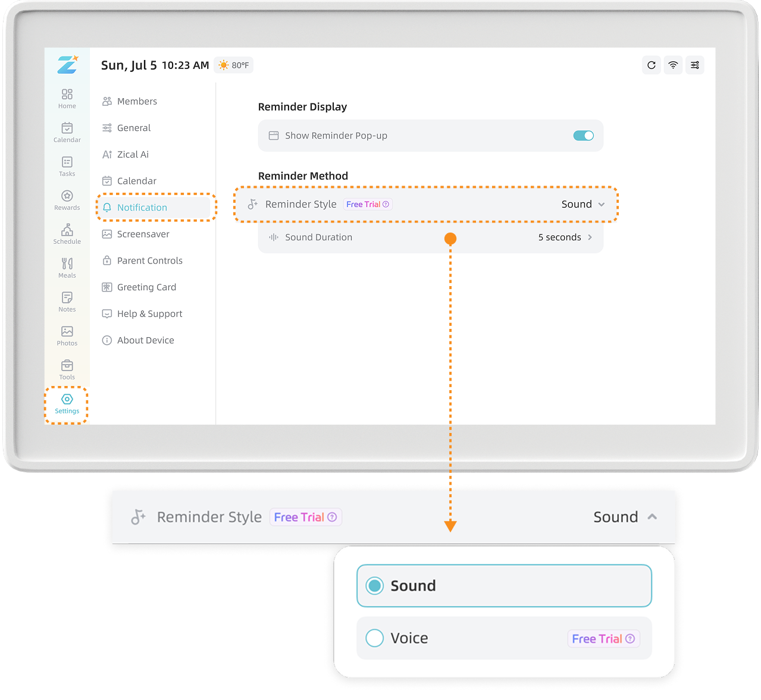The image size is (761, 700).
Task: Select the Notification settings entry
Action: (x=156, y=208)
